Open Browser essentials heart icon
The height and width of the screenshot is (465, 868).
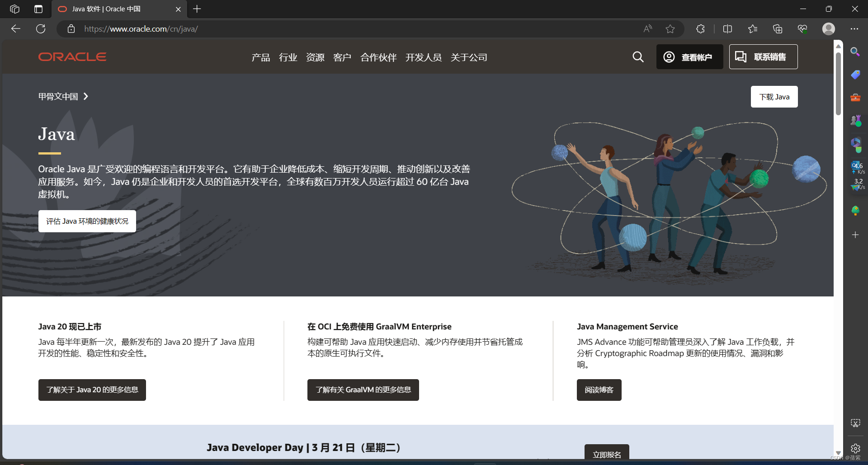802,29
